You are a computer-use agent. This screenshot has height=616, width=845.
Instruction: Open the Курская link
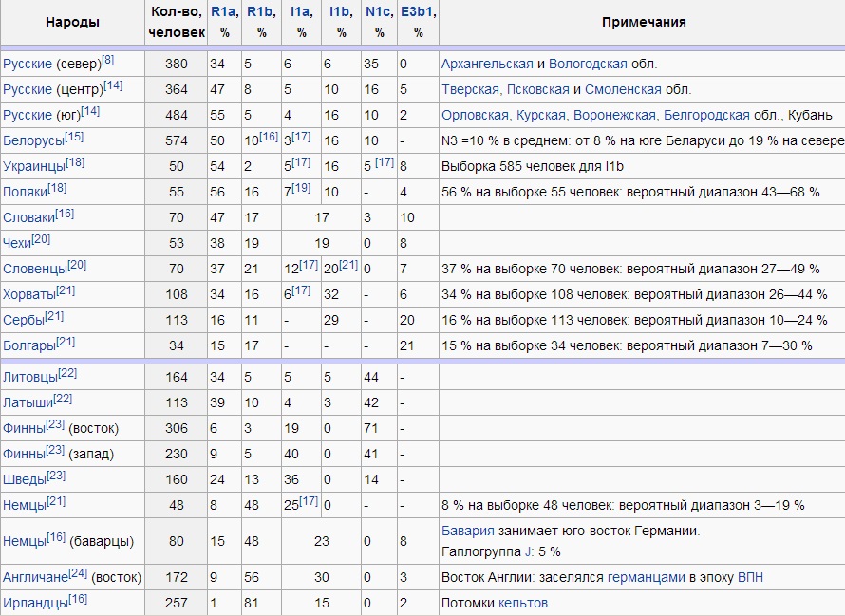[x=542, y=116]
